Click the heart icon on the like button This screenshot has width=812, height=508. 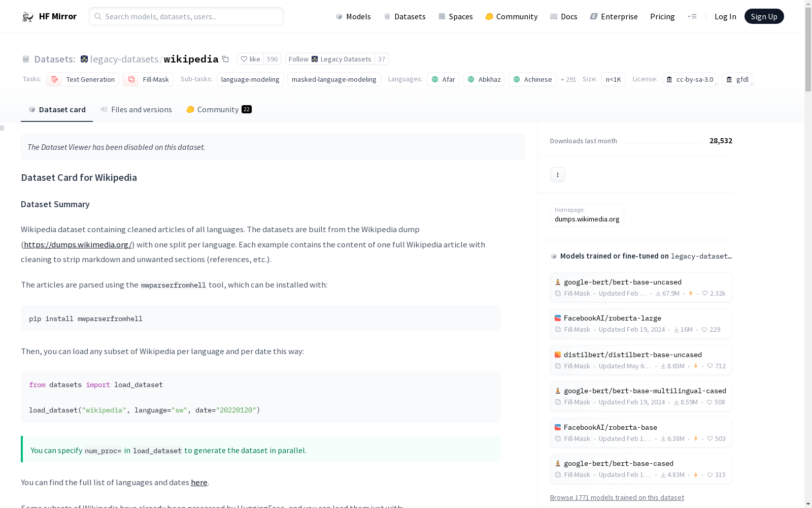tap(244, 59)
